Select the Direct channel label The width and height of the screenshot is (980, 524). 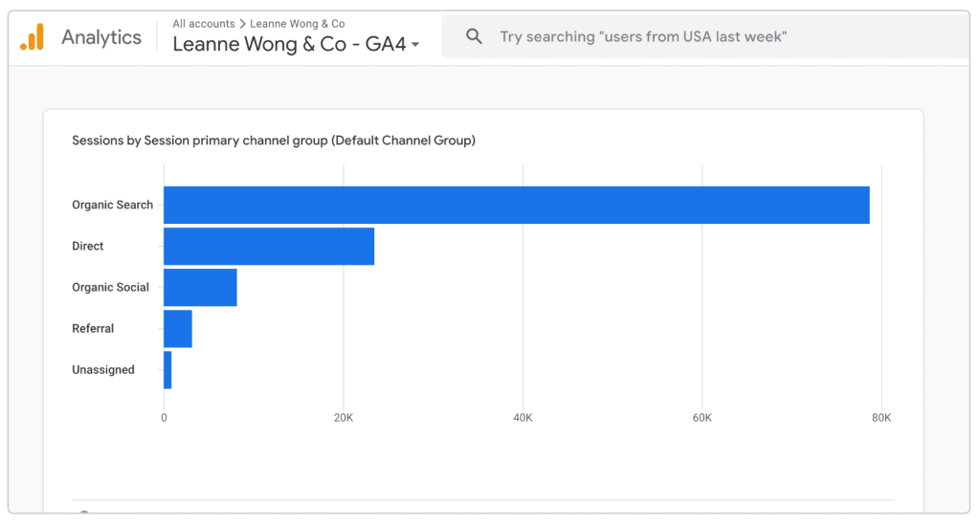88,247
